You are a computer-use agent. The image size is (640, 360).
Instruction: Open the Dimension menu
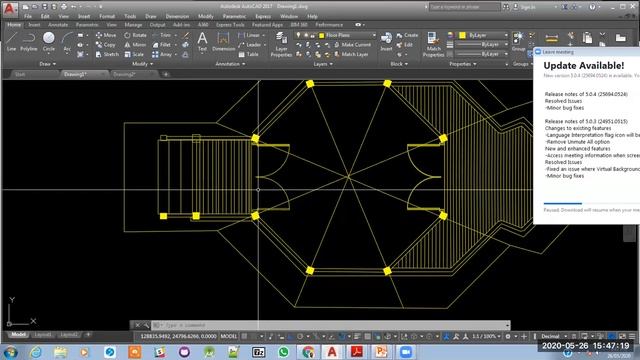177,16
